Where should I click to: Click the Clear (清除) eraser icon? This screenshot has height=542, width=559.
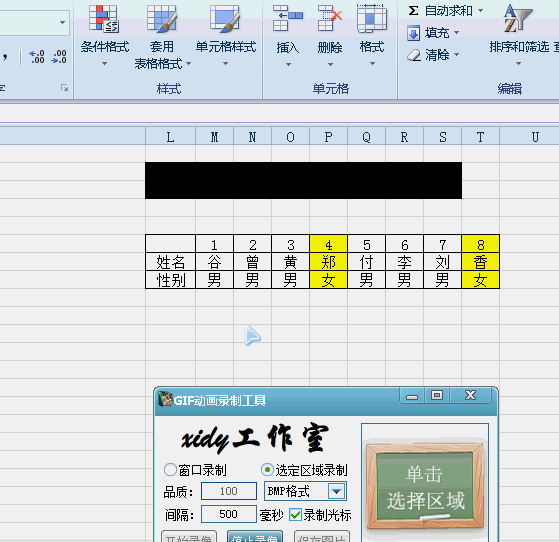pyautogui.click(x=414, y=55)
